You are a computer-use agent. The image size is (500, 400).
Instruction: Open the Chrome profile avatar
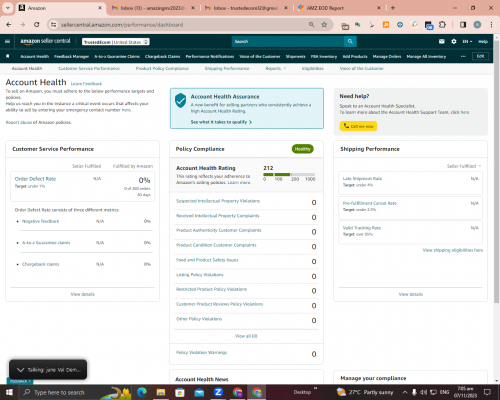coord(477,25)
